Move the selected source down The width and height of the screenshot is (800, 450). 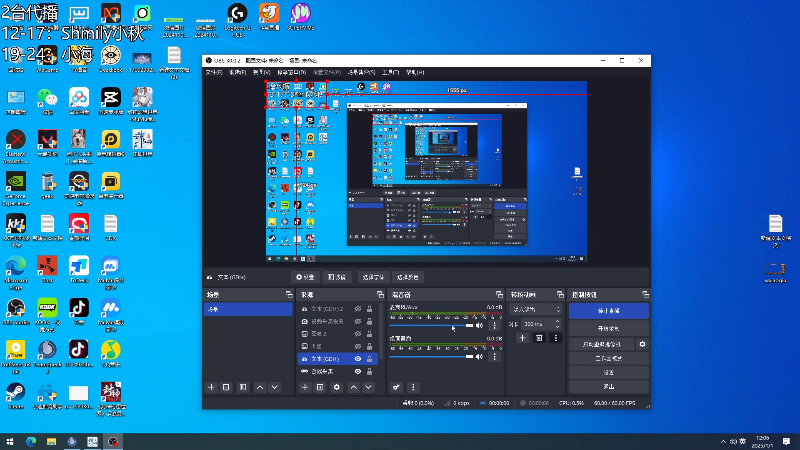coord(368,387)
